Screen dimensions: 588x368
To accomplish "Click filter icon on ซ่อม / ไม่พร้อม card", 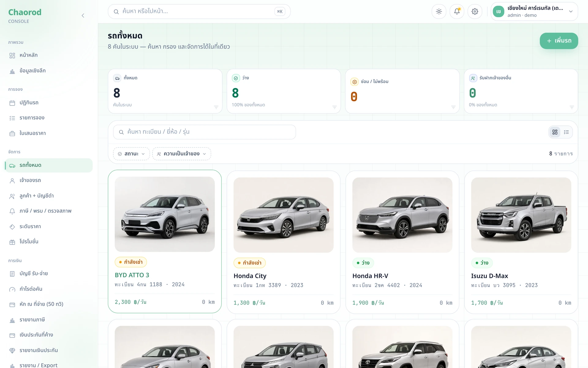I will pos(453,107).
